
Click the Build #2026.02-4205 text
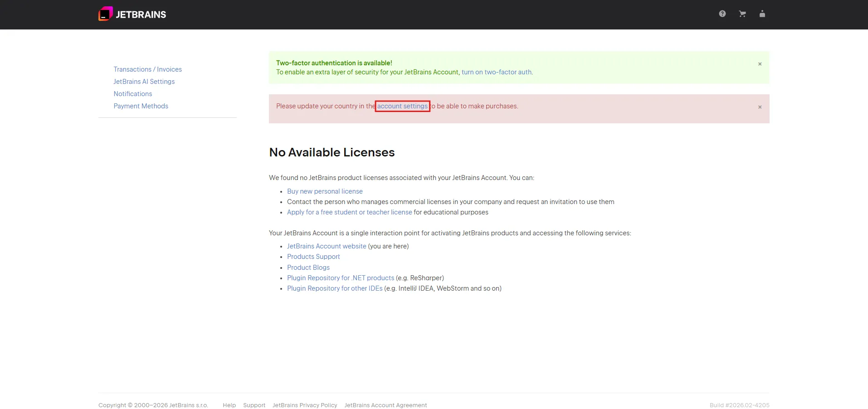pos(740,405)
